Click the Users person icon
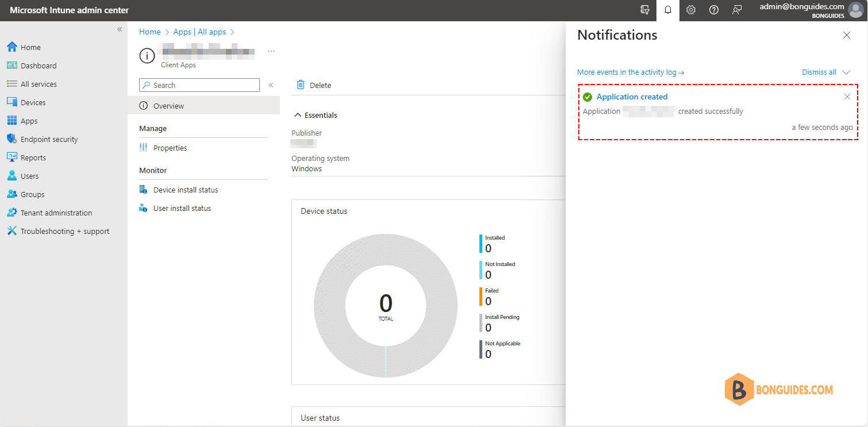Image resolution: width=868 pixels, height=427 pixels. tap(12, 176)
